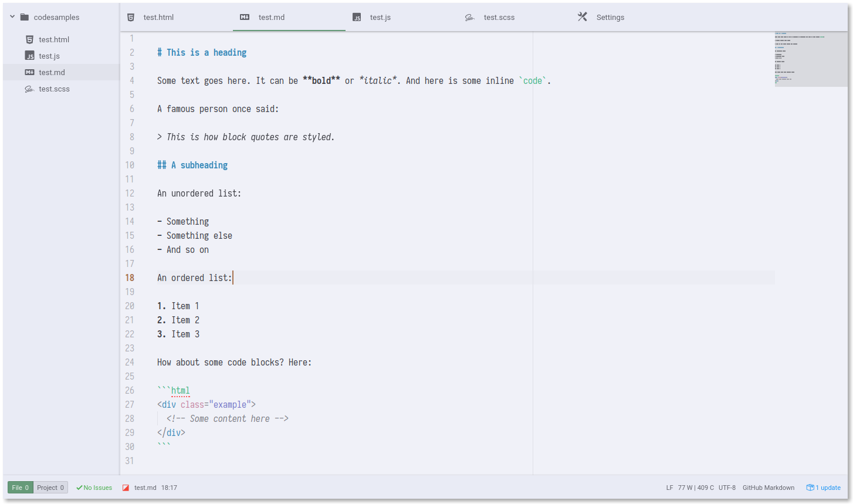Screen dimensions: 853x504
Task: Click the 'A famous person once said:' line
Action: tap(218, 109)
